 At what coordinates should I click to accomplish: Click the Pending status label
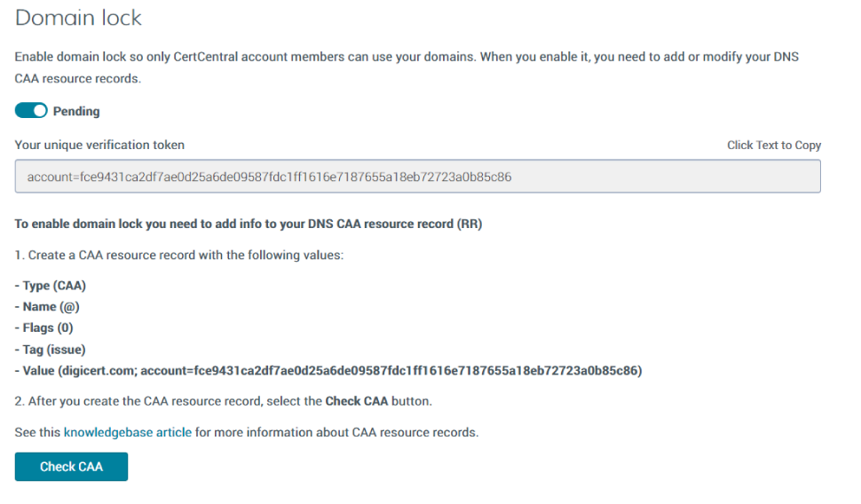pyautogui.click(x=76, y=111)
